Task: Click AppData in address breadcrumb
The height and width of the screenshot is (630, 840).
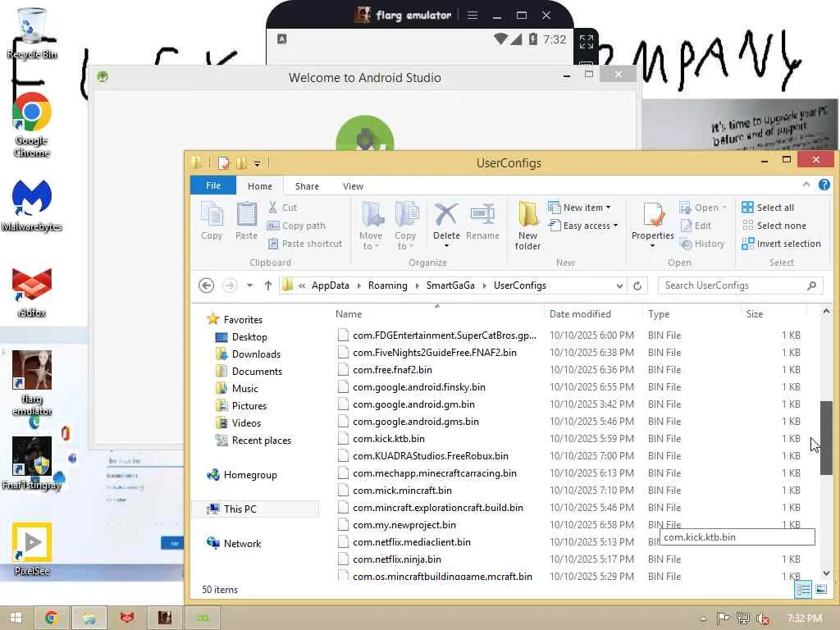Action: pyautogui.click(x=330, y=285)
